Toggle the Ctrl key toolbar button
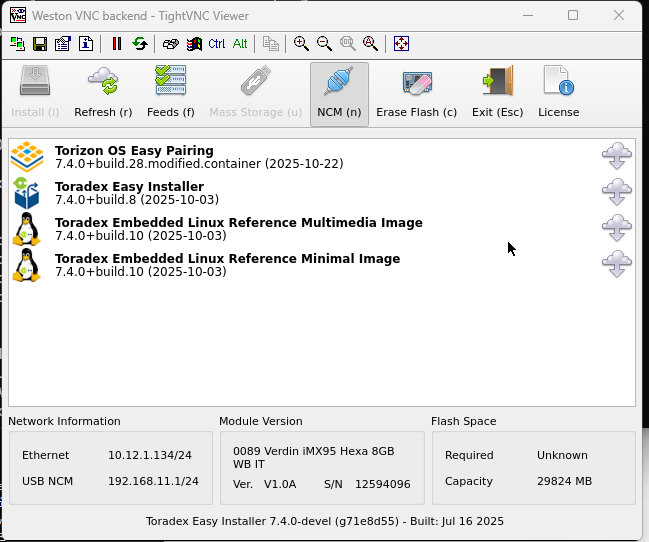The image size is (649, 542). pyautogui.click(x=217, y=44)
